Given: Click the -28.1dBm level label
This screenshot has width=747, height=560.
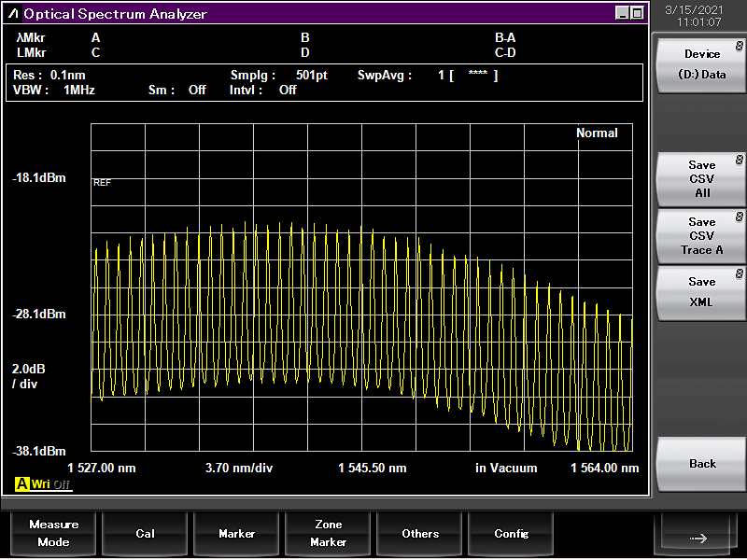Looking at the screenshot, I should tap(39, 315).
